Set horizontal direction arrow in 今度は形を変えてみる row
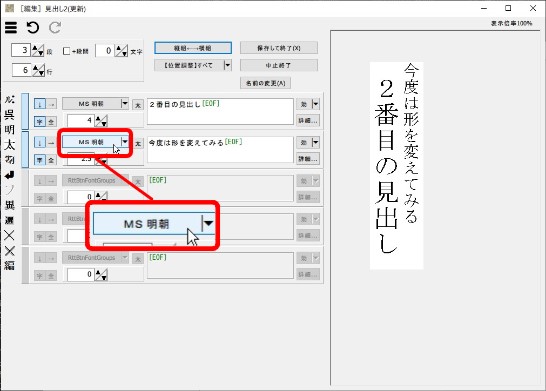Image resolution: width=546 pixels, height=391 pixels. coord(51,142)
